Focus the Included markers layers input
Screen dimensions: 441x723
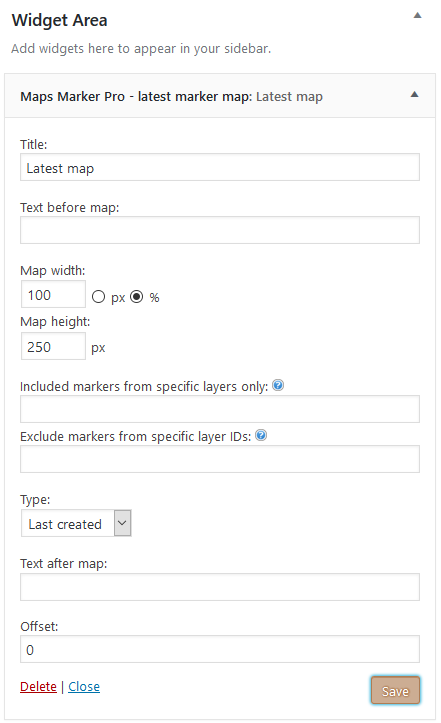click(220, 409)
